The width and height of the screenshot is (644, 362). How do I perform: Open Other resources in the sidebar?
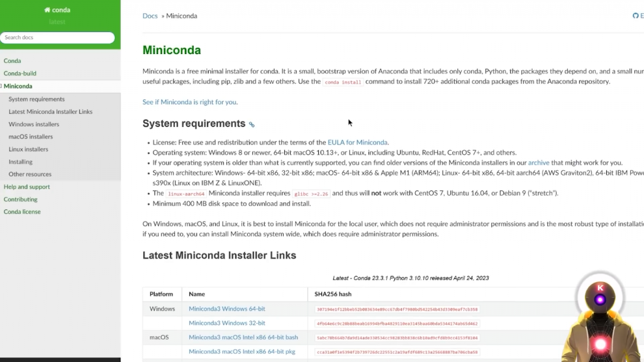pyautogui.click(x=30, y=174)
